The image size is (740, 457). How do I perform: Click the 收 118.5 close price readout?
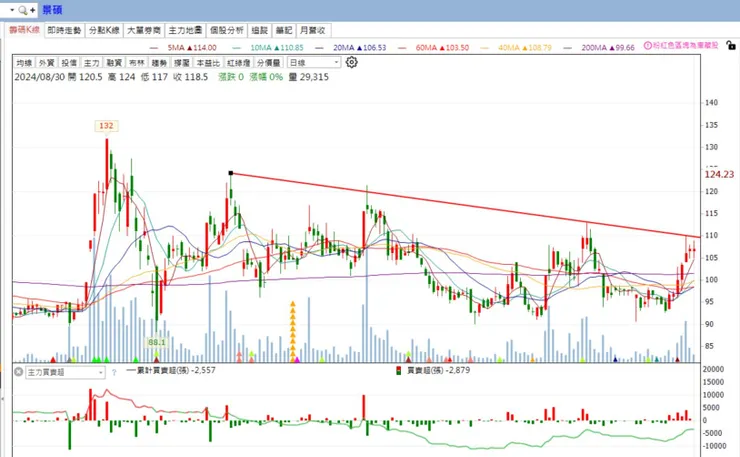click(x=191, y=77)
